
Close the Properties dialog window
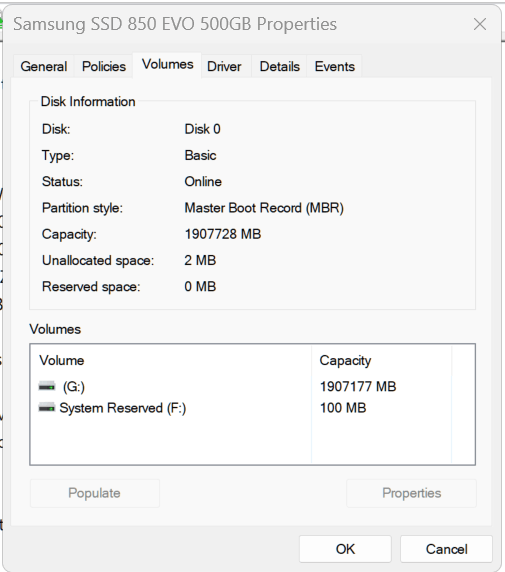tap(480, 24)
